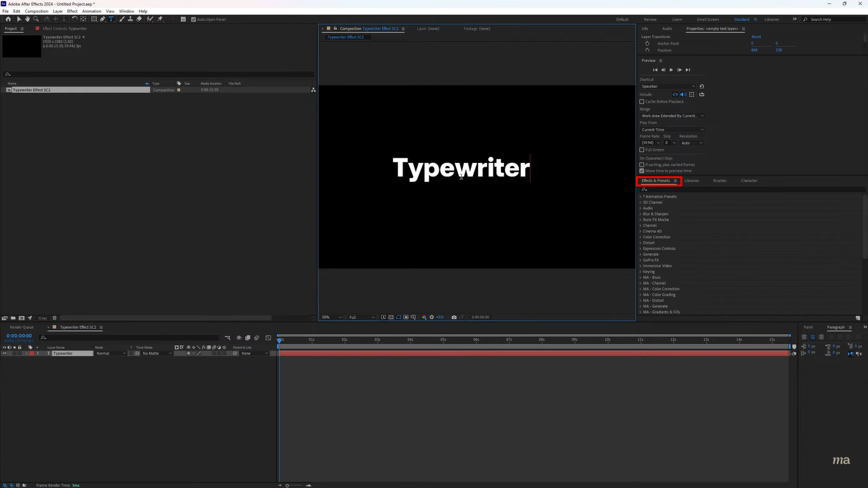This screenshot has height=488, width=868.
Task: Enable the Full Screen preview option
Action: click(x=642, y=150)
